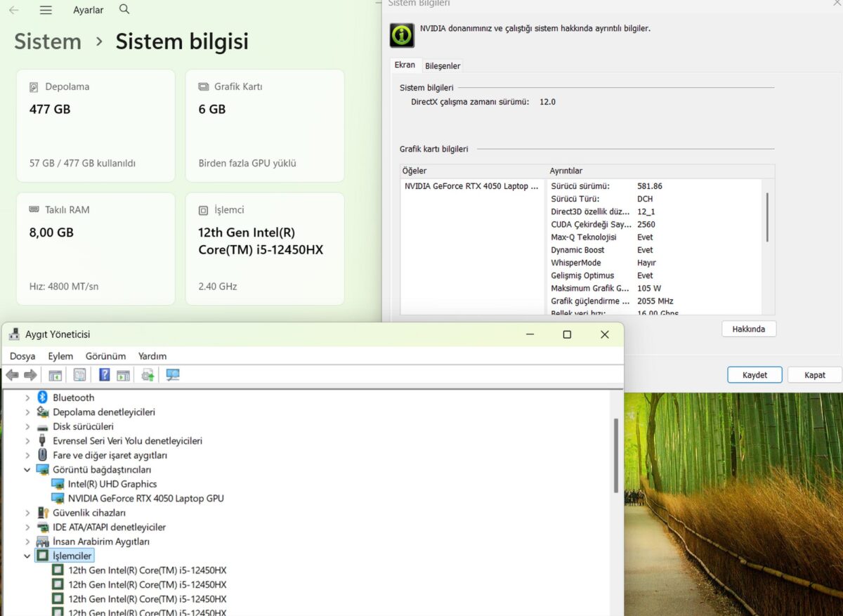Go back using the Settings back arrow
This screenshot has width=843, height=616.
pyautogui.click(x=13, y=10)
